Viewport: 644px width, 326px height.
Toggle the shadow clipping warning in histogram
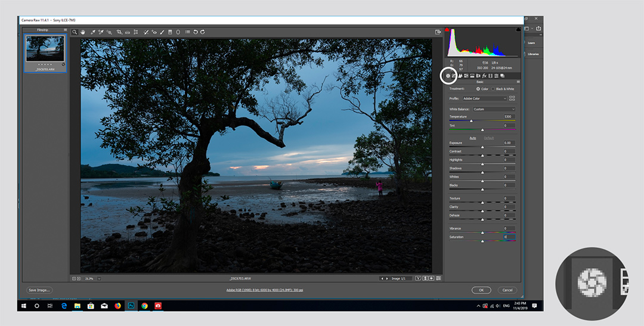pyautogui.click(x=448, y=30)
